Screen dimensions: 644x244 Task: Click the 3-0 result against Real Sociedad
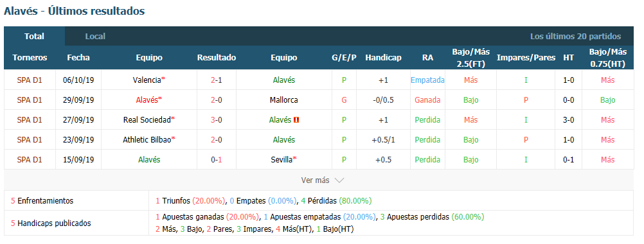click(217, 120)
